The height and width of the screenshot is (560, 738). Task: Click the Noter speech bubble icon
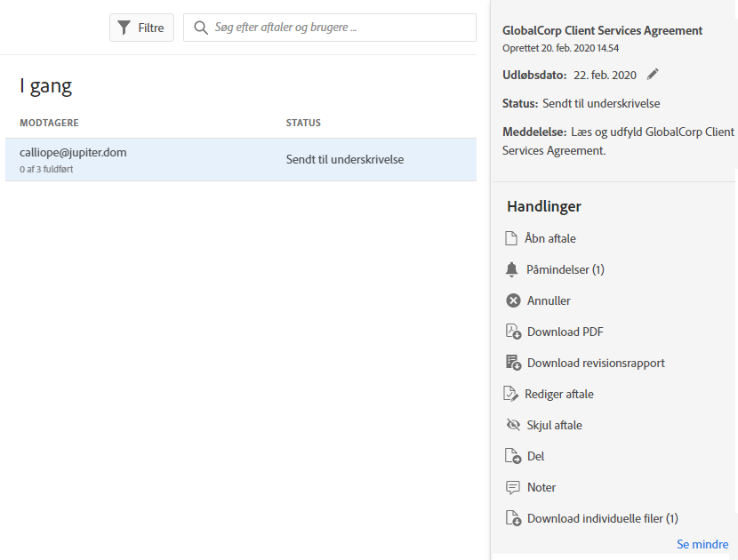[513, 487]
